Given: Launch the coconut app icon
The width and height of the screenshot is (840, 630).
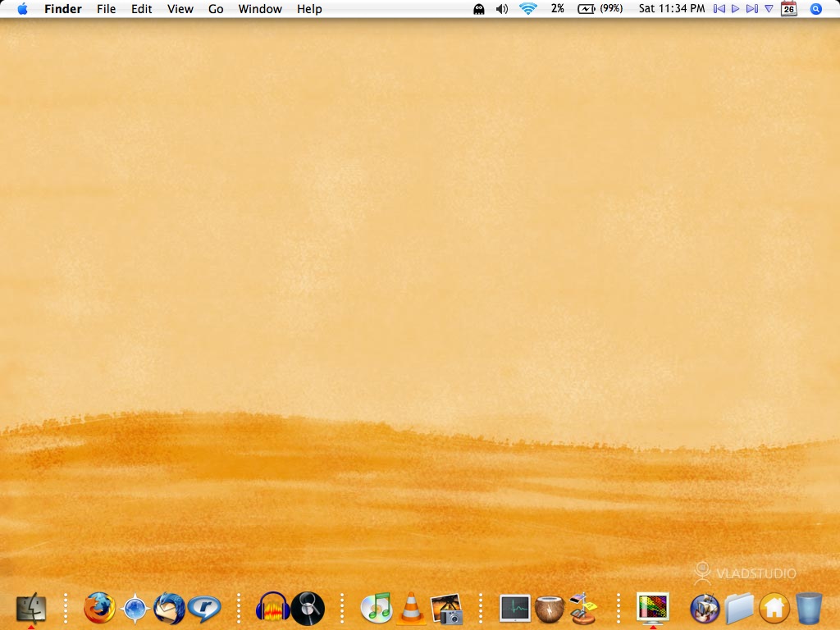Looking at the screenshot, I should pyautogui.click(x=550, y=609).
